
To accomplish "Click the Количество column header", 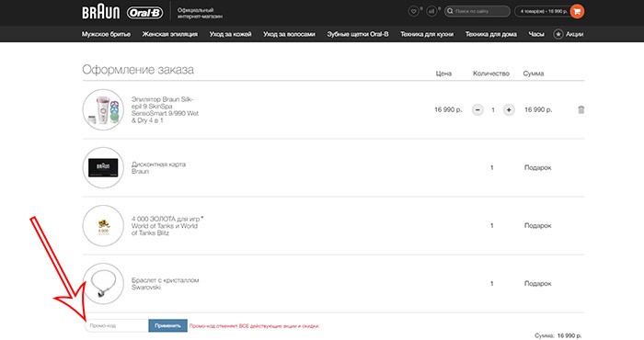I will [x=491, y=74].
